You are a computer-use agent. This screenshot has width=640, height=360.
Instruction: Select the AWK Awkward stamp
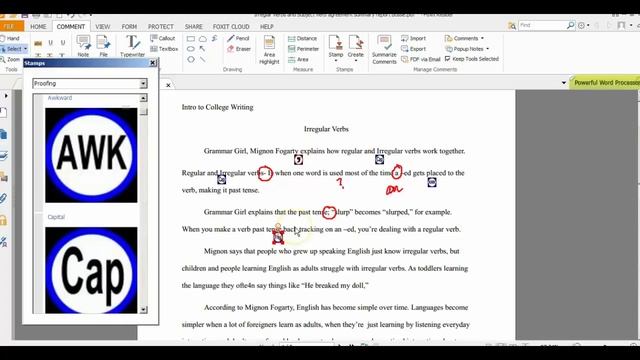pos(91,155)
